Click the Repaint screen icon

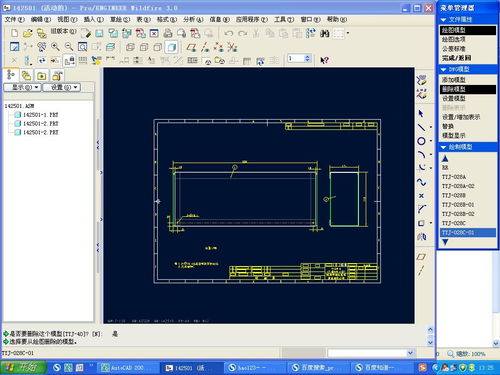coord(14,47)
